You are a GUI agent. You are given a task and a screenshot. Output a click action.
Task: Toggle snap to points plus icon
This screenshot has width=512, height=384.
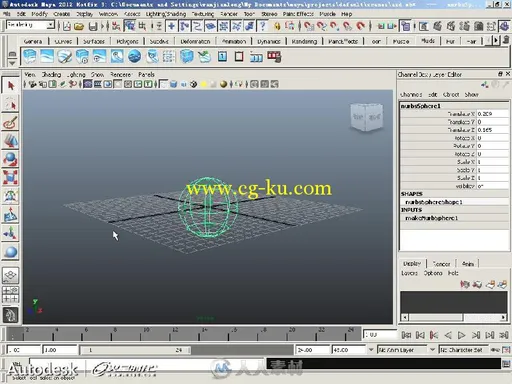click(171, 26)
